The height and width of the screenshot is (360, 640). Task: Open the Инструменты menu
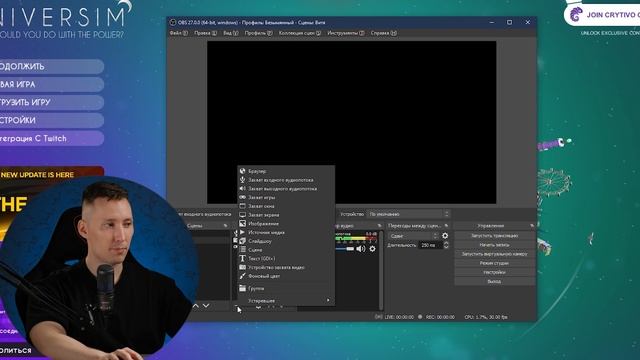346,33
